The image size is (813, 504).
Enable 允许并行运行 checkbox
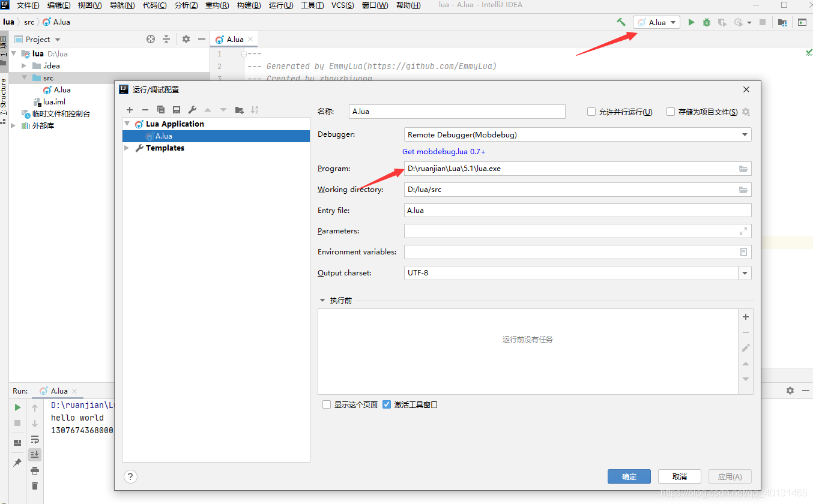(x=591, y=112)
